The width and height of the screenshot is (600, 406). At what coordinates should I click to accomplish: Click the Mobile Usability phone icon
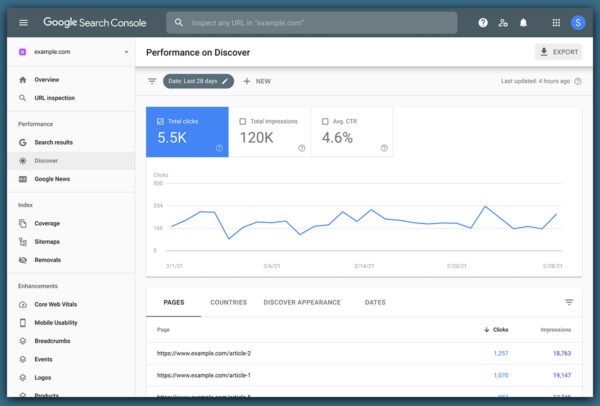(23, 323)
